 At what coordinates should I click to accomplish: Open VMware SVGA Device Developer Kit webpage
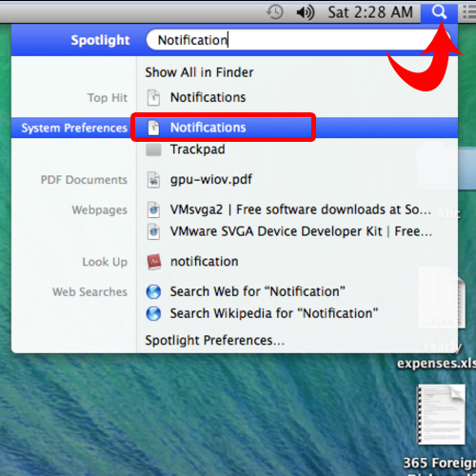point(301,231)
